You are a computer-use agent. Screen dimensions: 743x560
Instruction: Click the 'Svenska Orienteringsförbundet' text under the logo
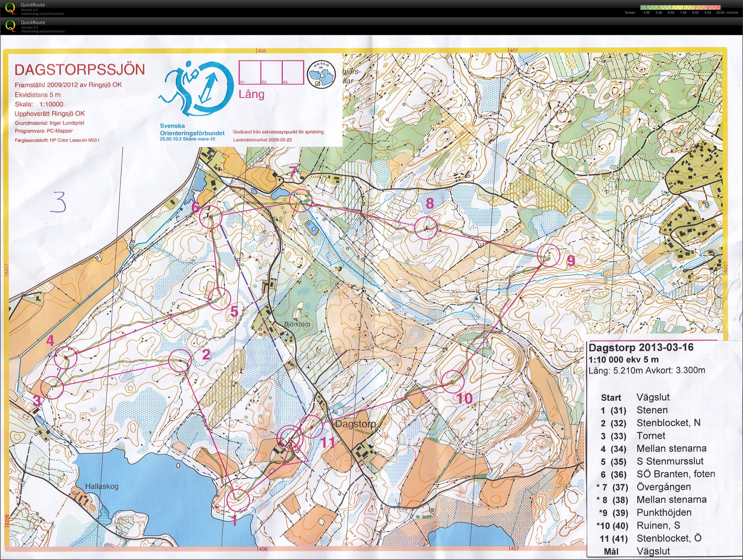192,130
